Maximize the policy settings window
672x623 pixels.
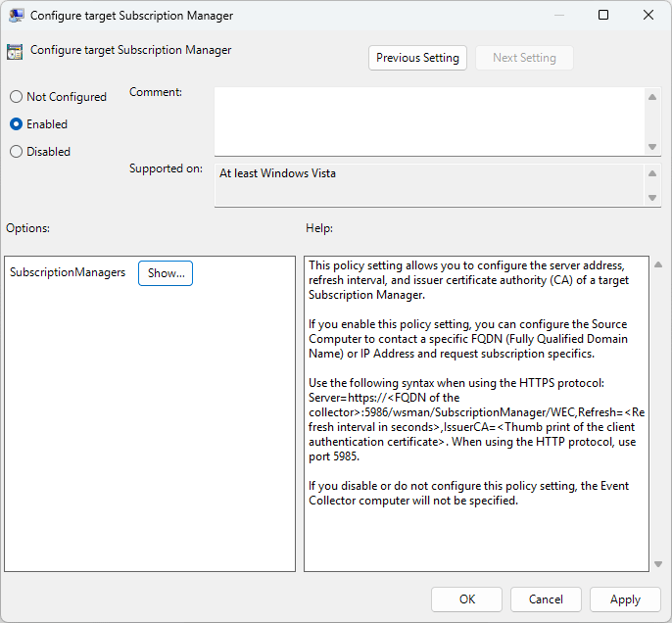tap(603, 16)
